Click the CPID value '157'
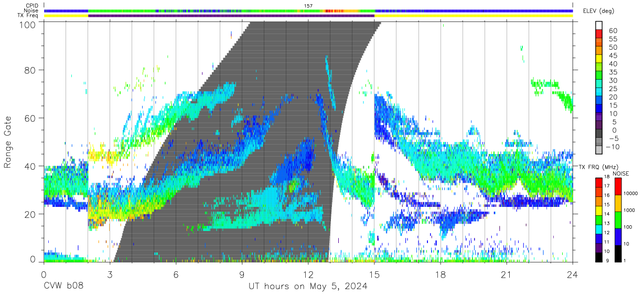Image resolution: width=644 pixels, height=297 pixels. (x=308, y=5)
